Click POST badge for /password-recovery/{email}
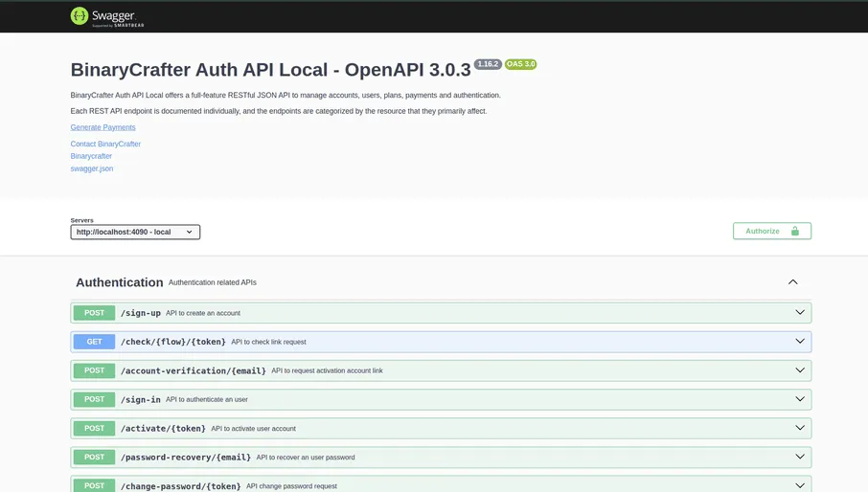This screenshot has width=868, height=492. tap(94, 458)
